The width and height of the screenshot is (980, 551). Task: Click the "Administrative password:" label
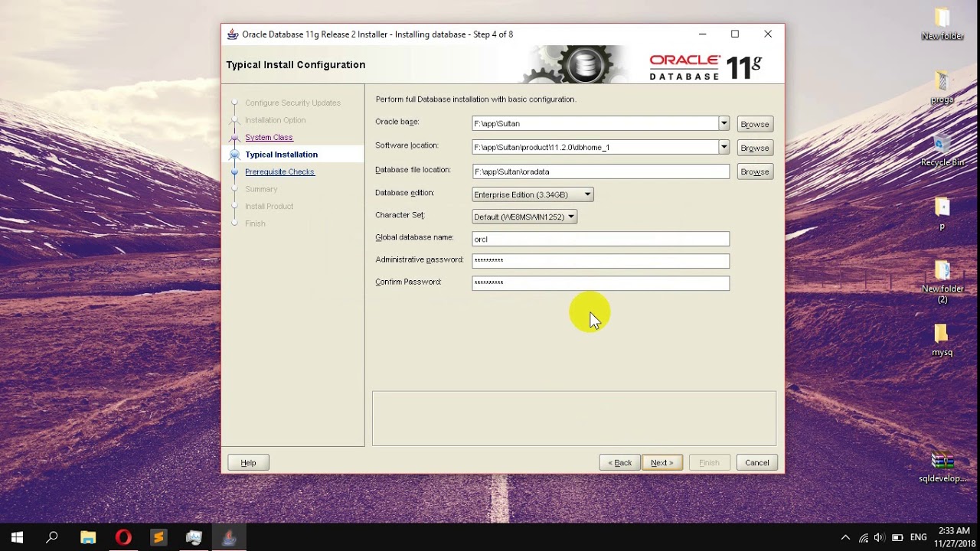tap(420, 259)
